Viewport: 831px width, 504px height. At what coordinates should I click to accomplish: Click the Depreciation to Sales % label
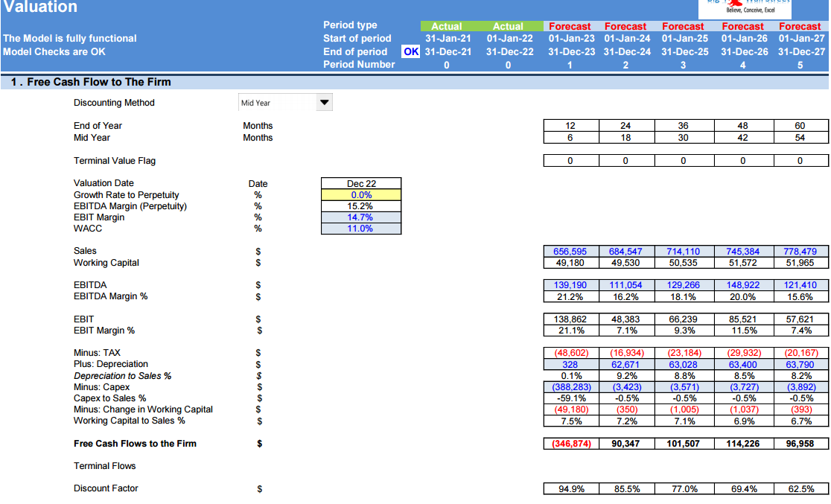click(x=122, y=376)
